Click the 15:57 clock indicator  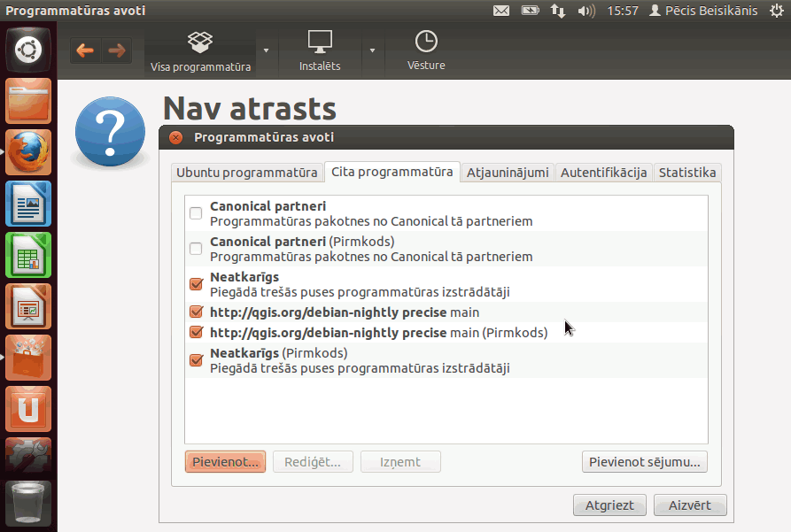point(623,11)
